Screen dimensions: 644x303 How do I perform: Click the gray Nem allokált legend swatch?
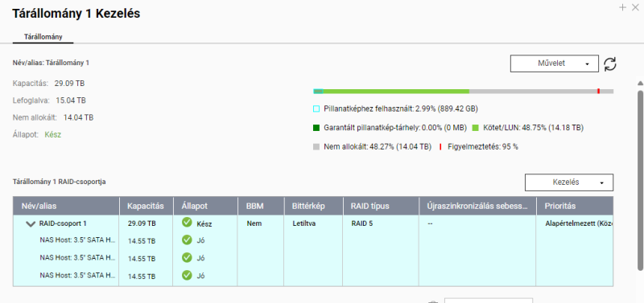click(x=316, y=147)
